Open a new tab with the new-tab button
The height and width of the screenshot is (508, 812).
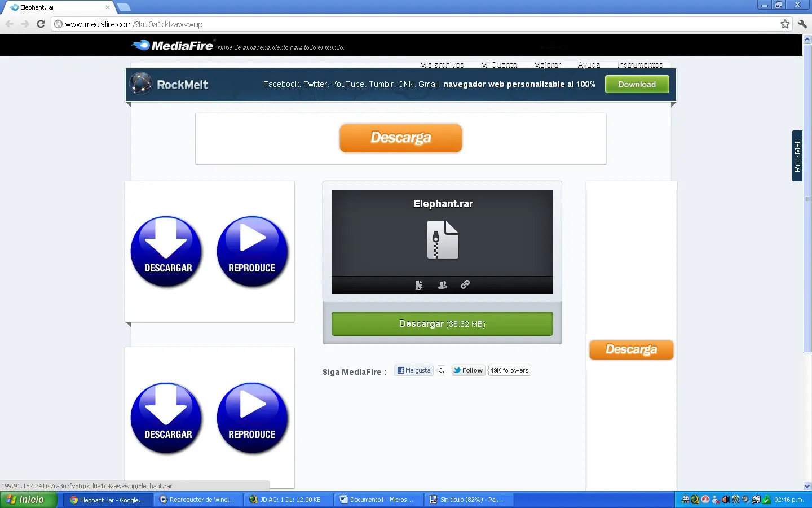click(124, 7)
